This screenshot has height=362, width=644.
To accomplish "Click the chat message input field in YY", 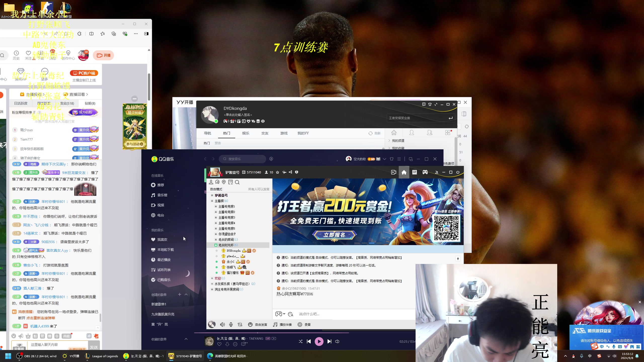I will pyautogui.click(x=349, y=314).
